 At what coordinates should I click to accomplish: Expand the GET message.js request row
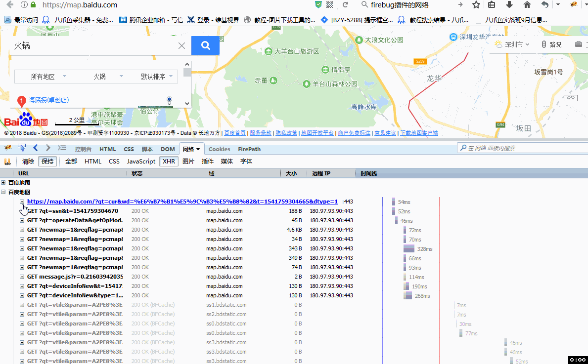tap(22, 277)
